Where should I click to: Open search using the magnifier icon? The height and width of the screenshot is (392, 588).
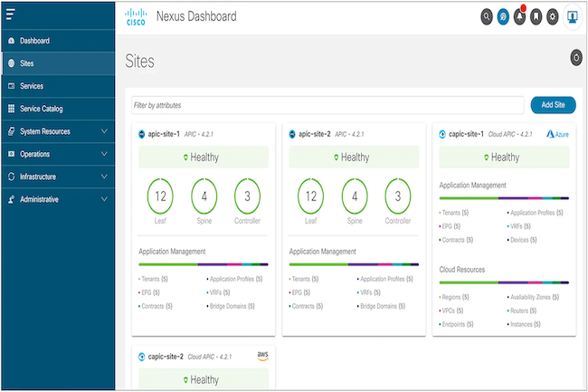click(487, 17)
